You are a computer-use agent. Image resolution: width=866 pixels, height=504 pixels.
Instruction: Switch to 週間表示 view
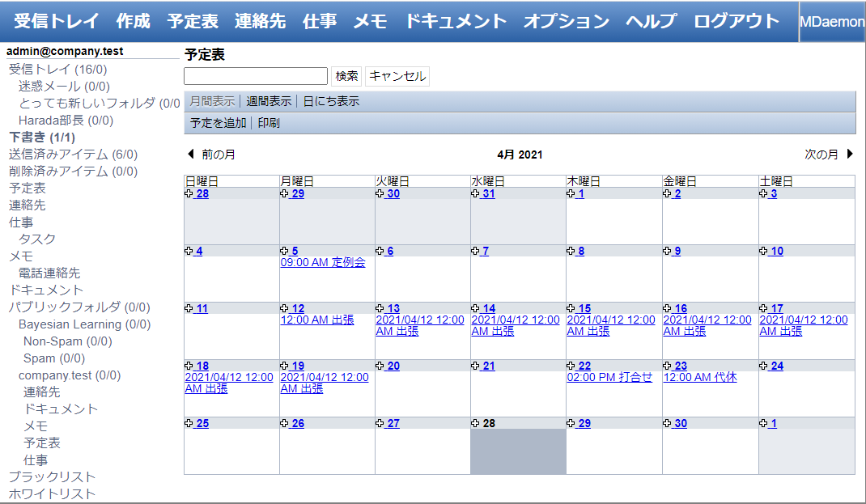(x=269, y=102)
